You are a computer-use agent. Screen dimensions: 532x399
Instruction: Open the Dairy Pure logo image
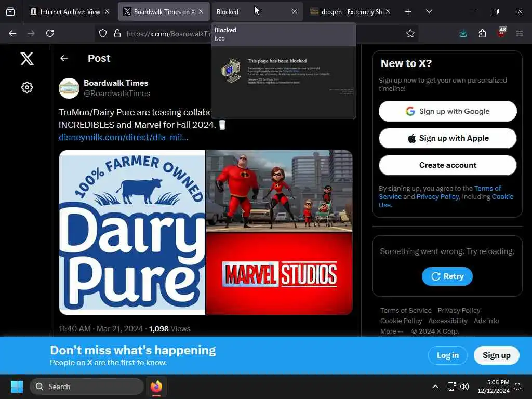coord(132,232)
